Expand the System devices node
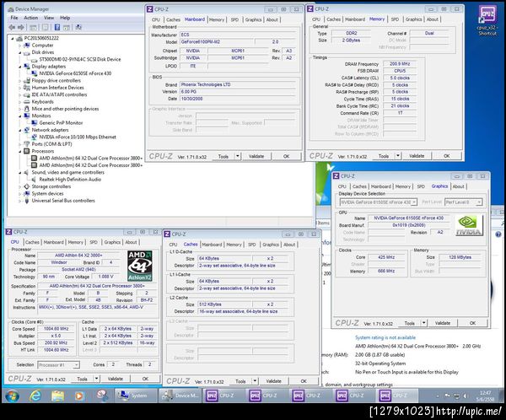The width and height of the screenshot is (506, 420). pyautogui.click(x=20, y=194)
